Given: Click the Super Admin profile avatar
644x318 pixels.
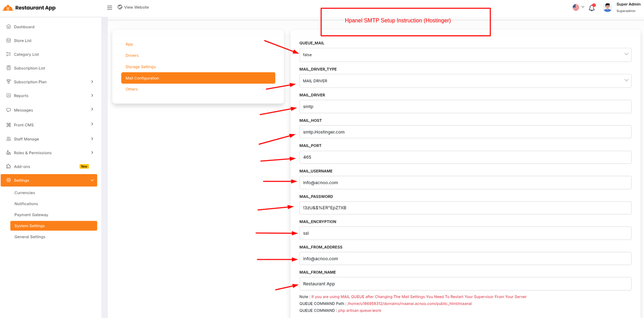Looking at the screenshot, I should click(607, 7).
